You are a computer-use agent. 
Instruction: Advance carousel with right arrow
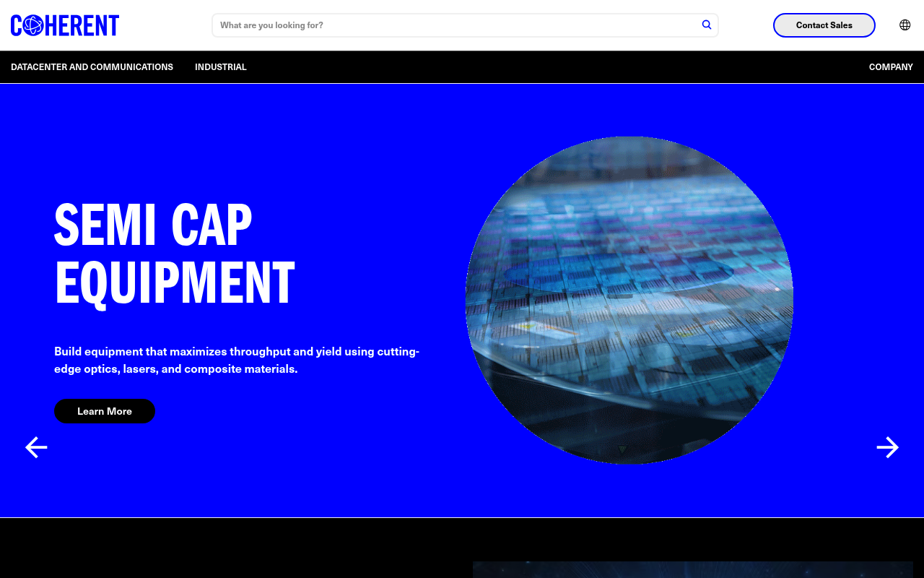point(888,447)
